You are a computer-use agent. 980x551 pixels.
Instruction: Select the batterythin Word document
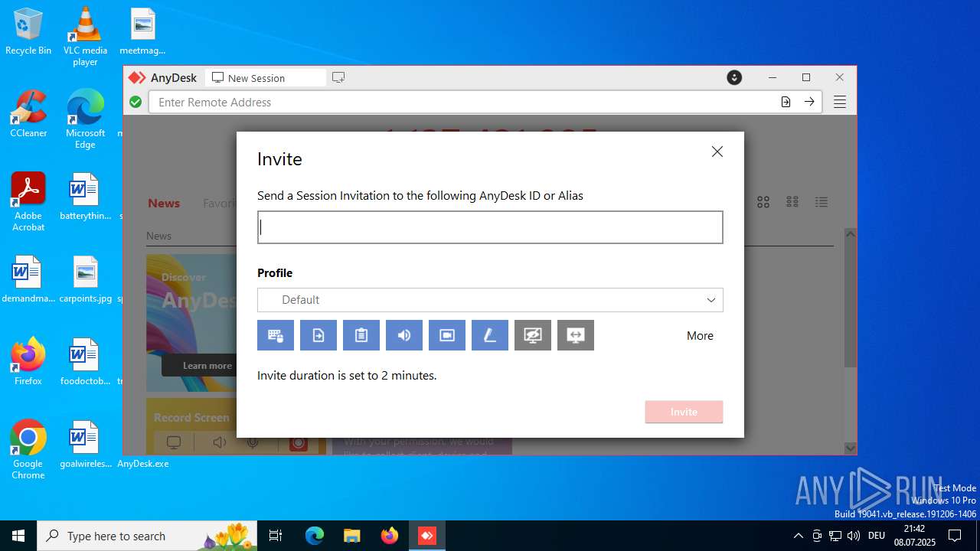(85, 197)
